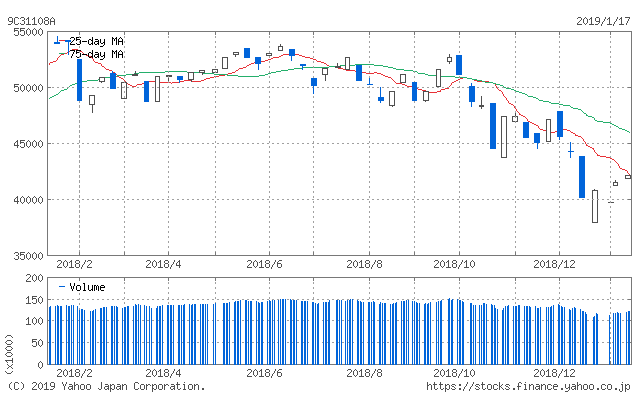Click the "2018/6" label on the volume chart axis

(x=264, y=373)
